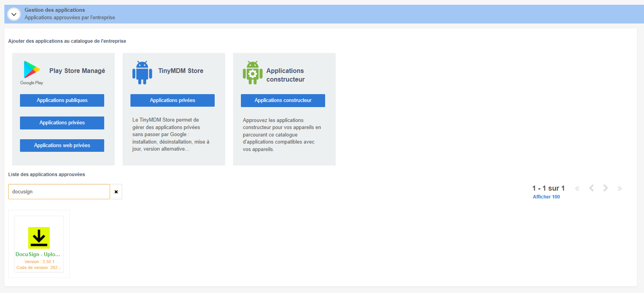Click the Afficher 100 link

point(546,197)
